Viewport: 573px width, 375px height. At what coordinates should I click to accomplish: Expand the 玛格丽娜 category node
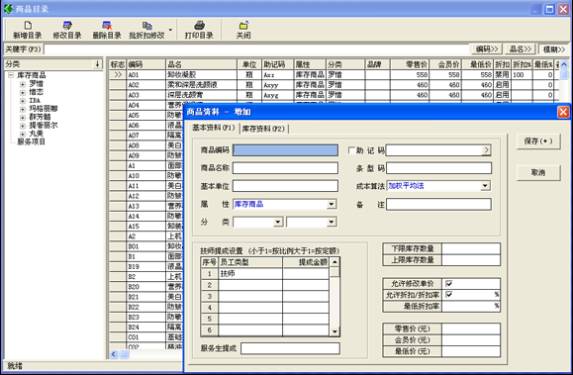coord(23,109)
